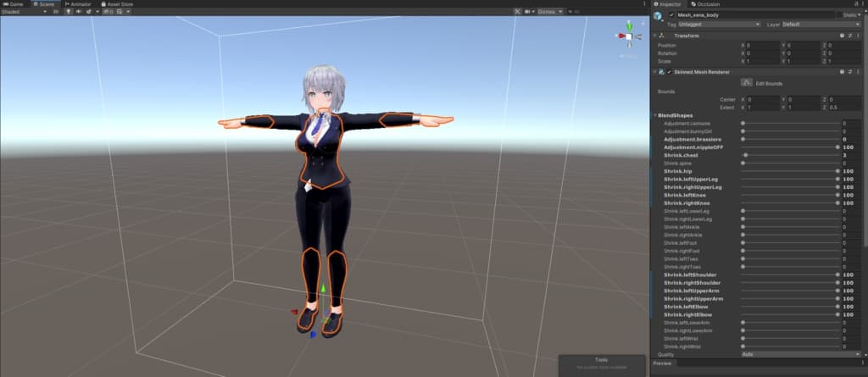Switch to the Scene tab
Viewport: 868px width, 377px height.
point(44,4)
